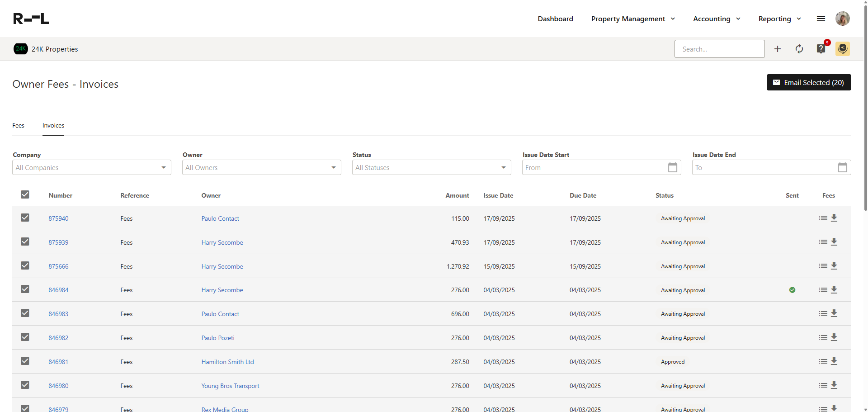Download invoice 846981 for Hamilton Smith Ltd
This screenshot has height=412, width=868.
tap(834, 361)
